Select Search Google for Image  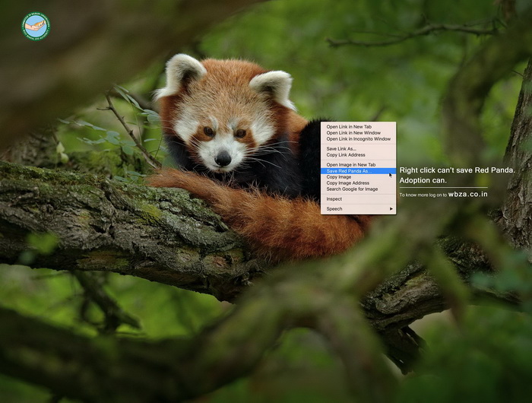coord(352,189)
